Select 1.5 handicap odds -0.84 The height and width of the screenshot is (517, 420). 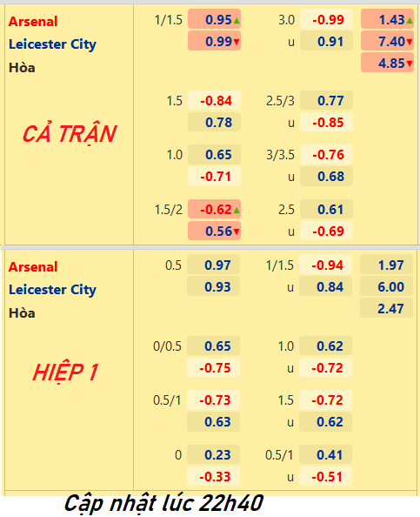214,100
